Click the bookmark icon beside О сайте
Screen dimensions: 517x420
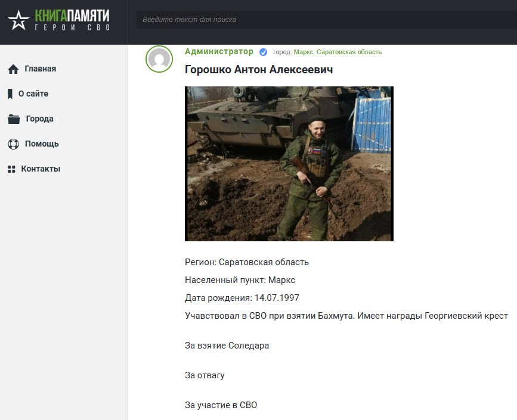[x=10, y=94]
